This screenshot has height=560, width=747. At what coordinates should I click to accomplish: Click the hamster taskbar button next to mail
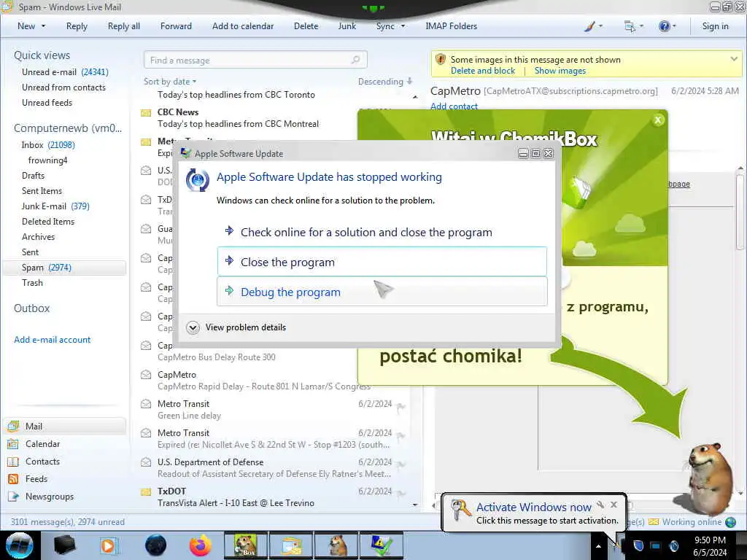[337, 545]
